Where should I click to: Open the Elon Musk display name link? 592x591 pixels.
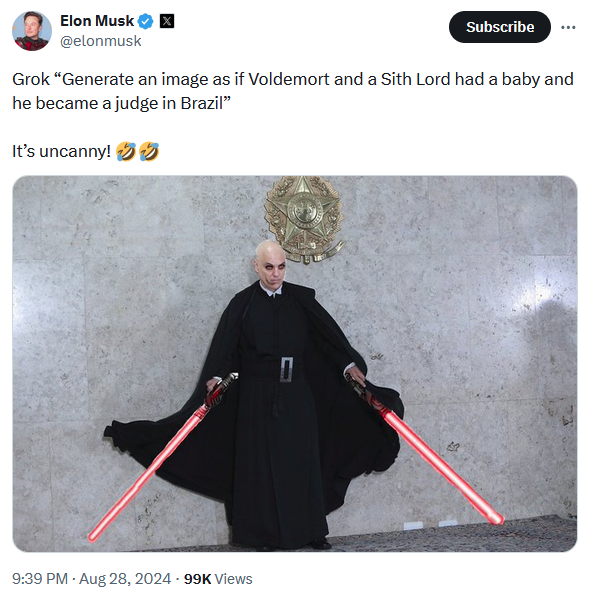[97, 21]
